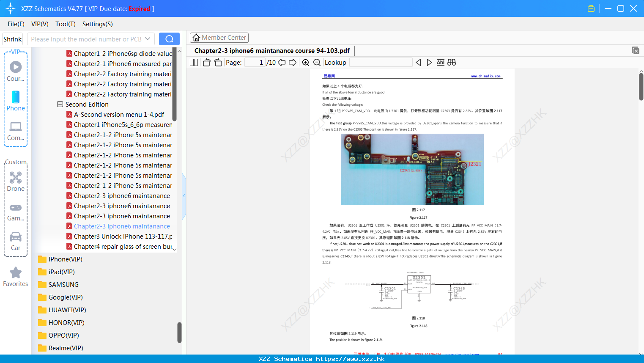Go to next page arrow
The image size is (644, 363).
293,63
